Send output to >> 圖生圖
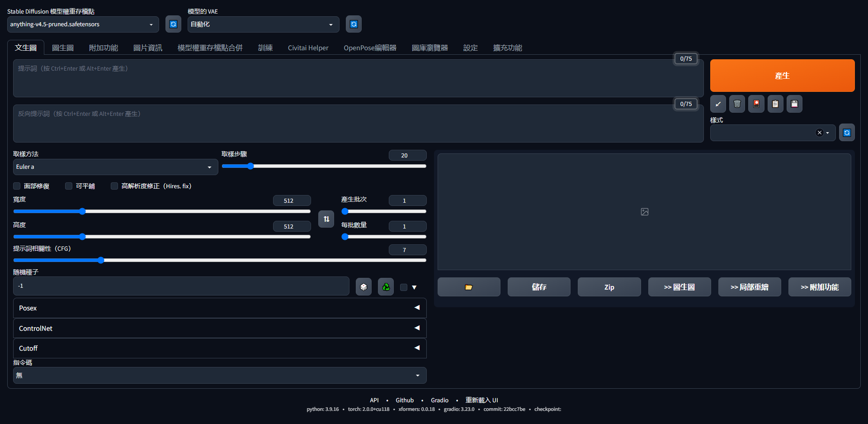Screen dimensions: 868x424 (679, 287)
